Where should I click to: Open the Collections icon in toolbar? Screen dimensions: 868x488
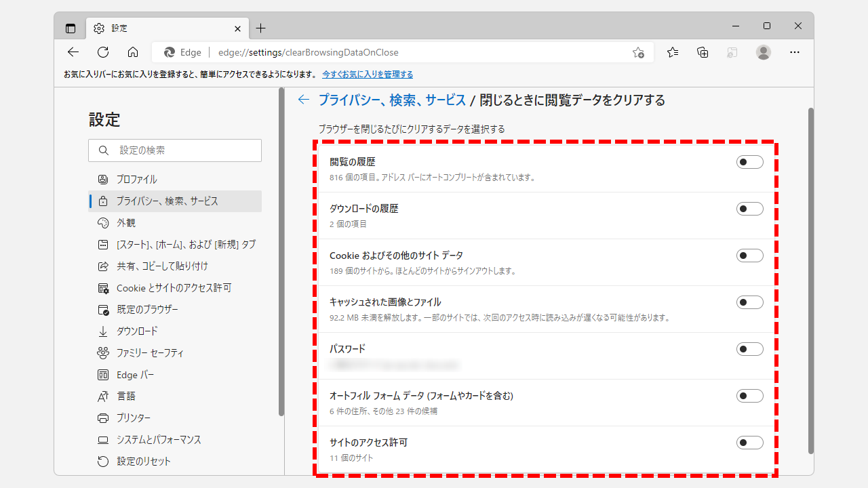click(703, 52)
